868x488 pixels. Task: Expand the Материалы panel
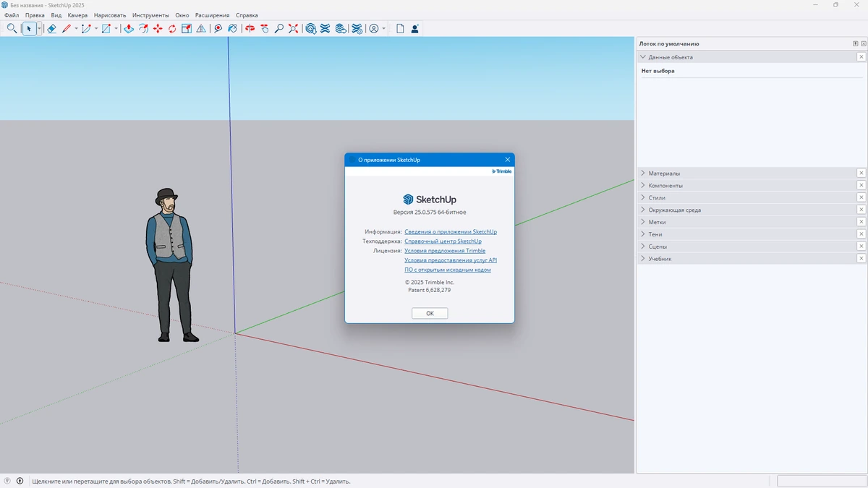pyautogui.click(x=643, y=174)
